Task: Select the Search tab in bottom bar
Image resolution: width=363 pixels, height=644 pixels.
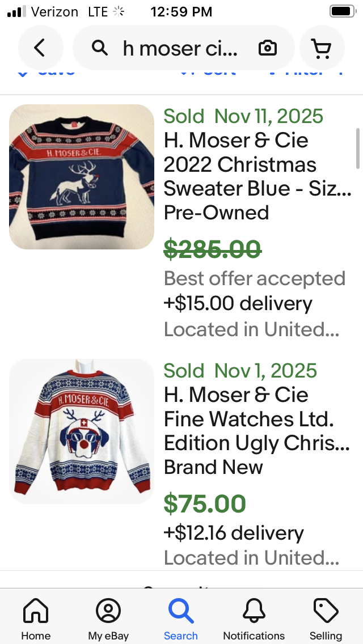Action: point(181,619)
